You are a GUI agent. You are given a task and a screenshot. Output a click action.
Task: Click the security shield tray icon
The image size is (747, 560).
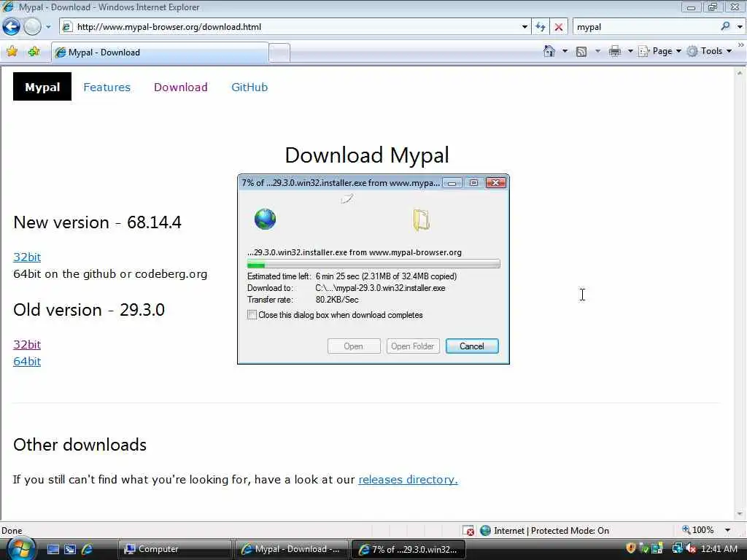pos(631,548)
